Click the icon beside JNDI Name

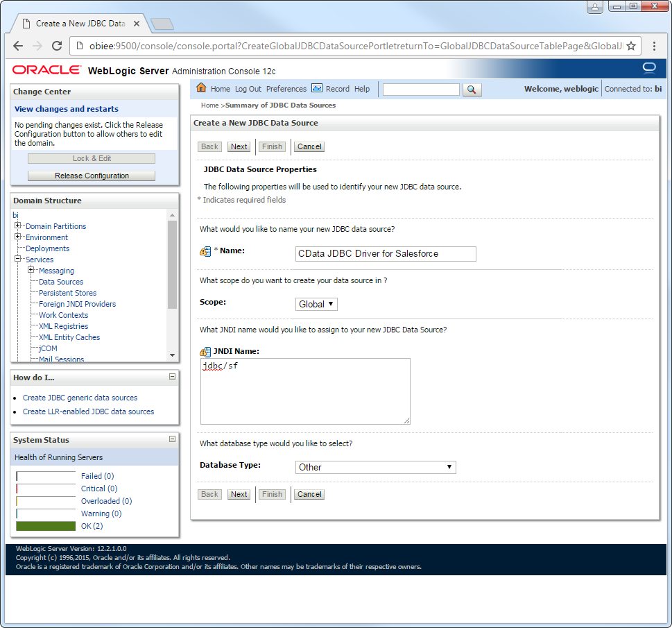205,353
